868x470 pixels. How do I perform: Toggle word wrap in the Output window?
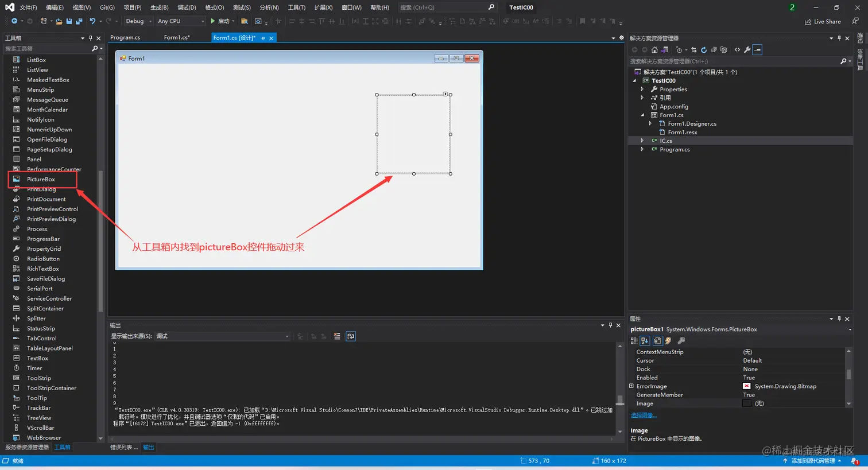pyautogui.click(x=351, y=336)
